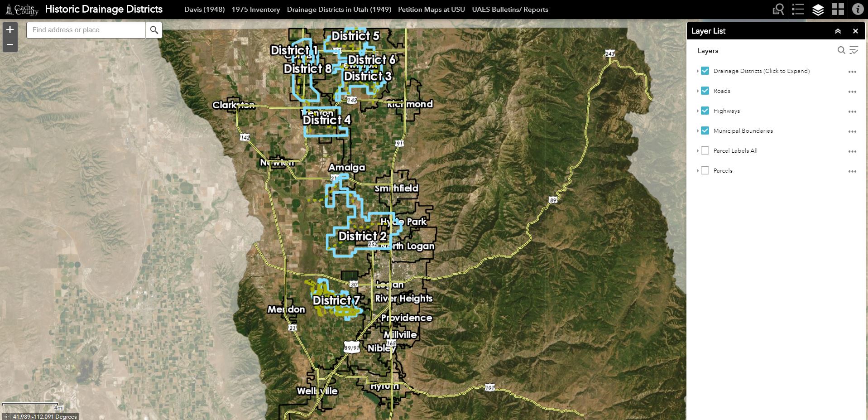Enable the Parcel Labels All layer
The image size is (868, 420).
tap(705, 150)
